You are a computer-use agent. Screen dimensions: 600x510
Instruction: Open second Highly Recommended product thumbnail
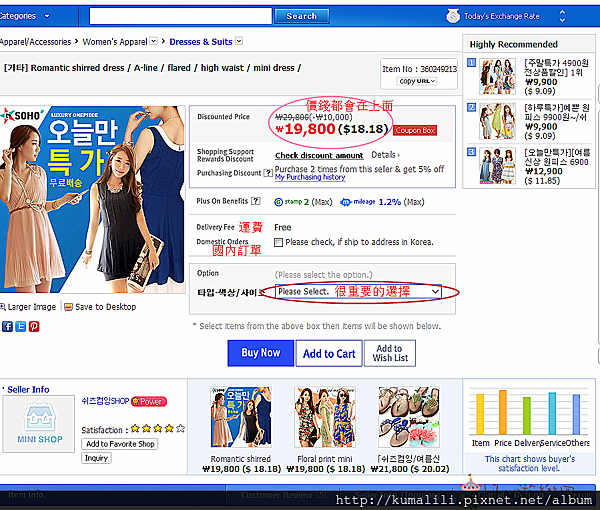(x=497, y=121)
